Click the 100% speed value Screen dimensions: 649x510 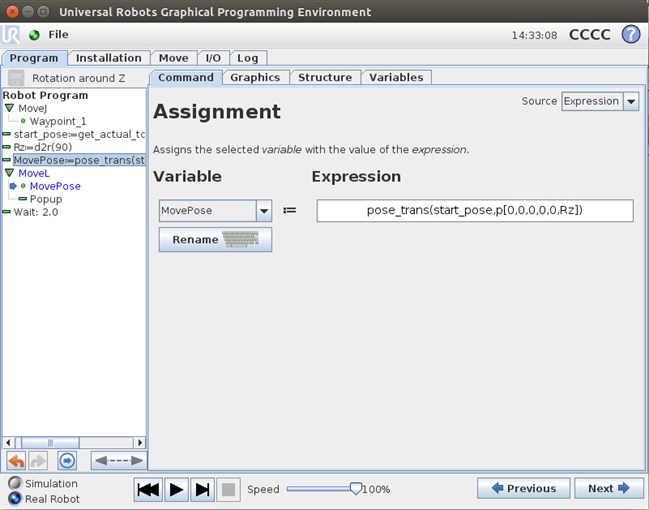376,489
